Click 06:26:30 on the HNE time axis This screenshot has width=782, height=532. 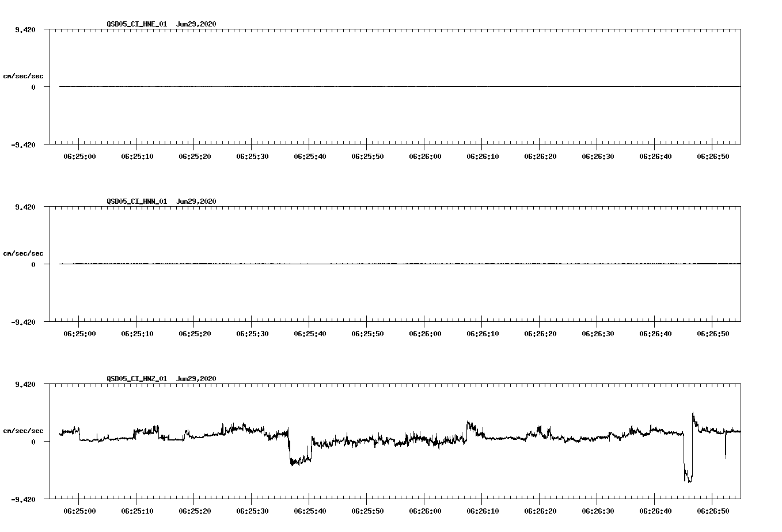coord(598,156)
